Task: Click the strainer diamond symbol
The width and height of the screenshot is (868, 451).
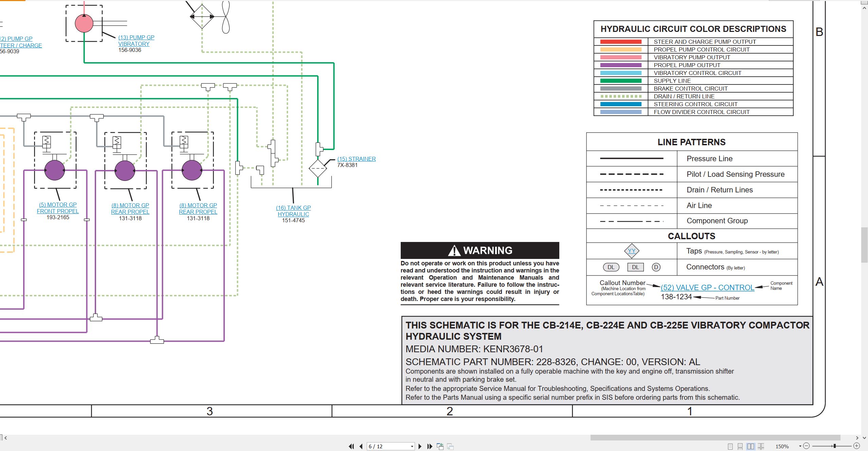Action: click(x=318, y=168)
